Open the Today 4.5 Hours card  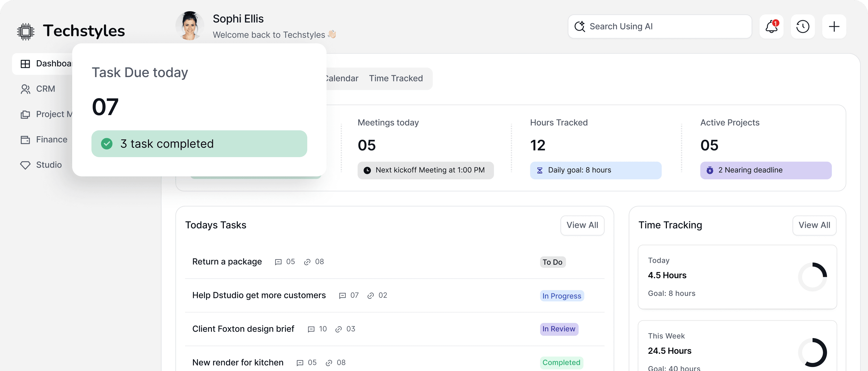737,277
